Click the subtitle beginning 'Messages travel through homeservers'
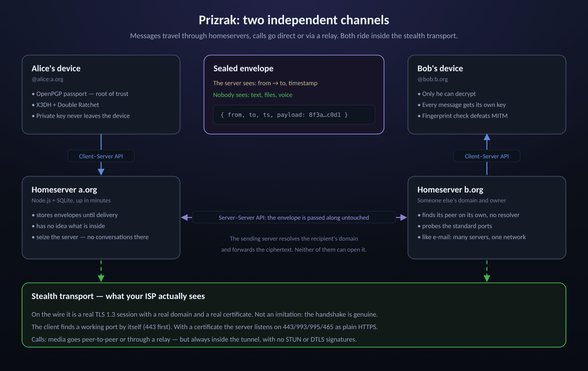This screenshot has width=588, height=371. tap(294, 36)
